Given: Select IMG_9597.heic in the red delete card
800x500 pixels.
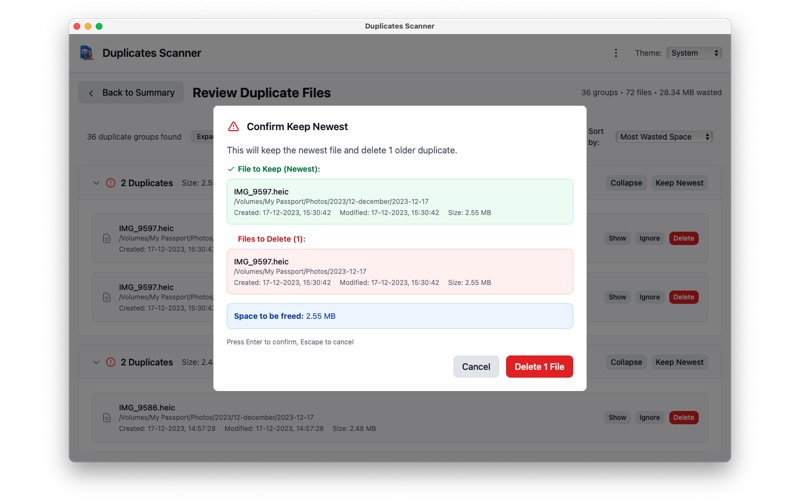Looking at the screenshot, I should pyautogui.click(x=261, y=262).
